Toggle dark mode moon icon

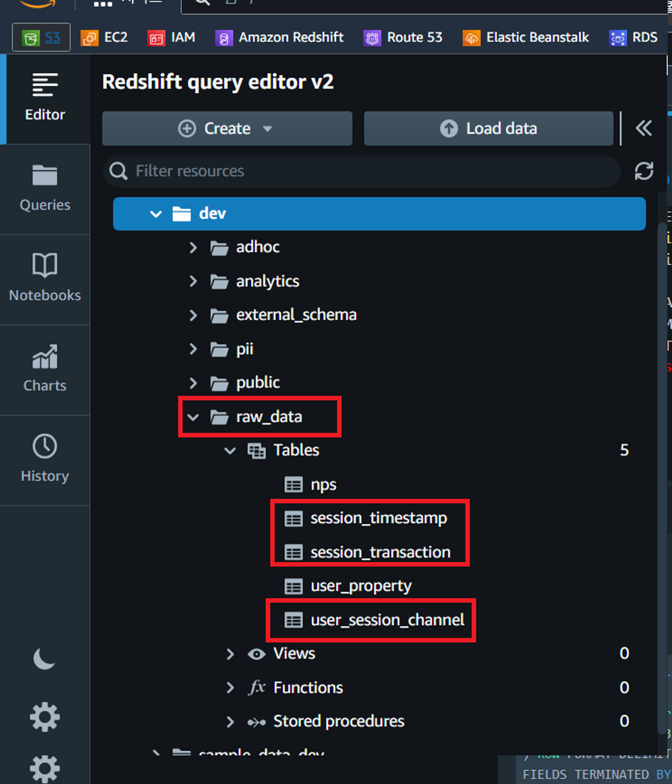click(44, 659)
